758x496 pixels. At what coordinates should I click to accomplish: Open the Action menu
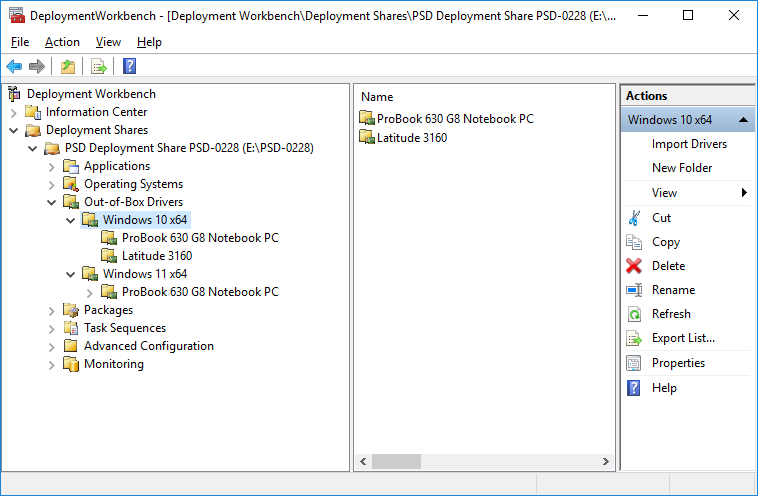tap(62, 42)
